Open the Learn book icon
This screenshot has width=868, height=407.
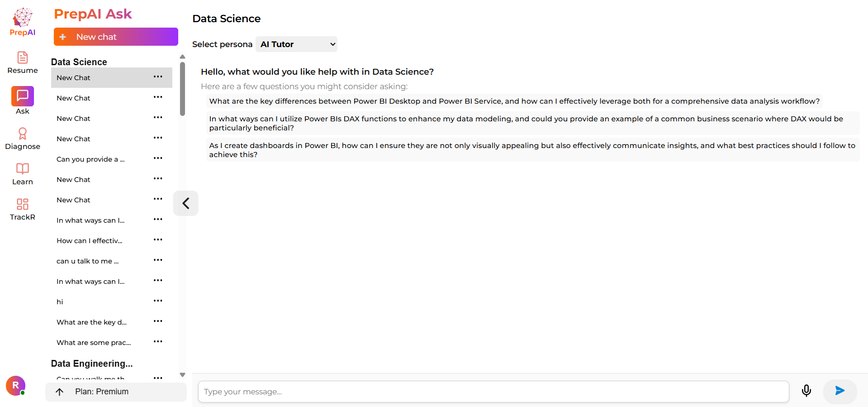coord(23,169)
